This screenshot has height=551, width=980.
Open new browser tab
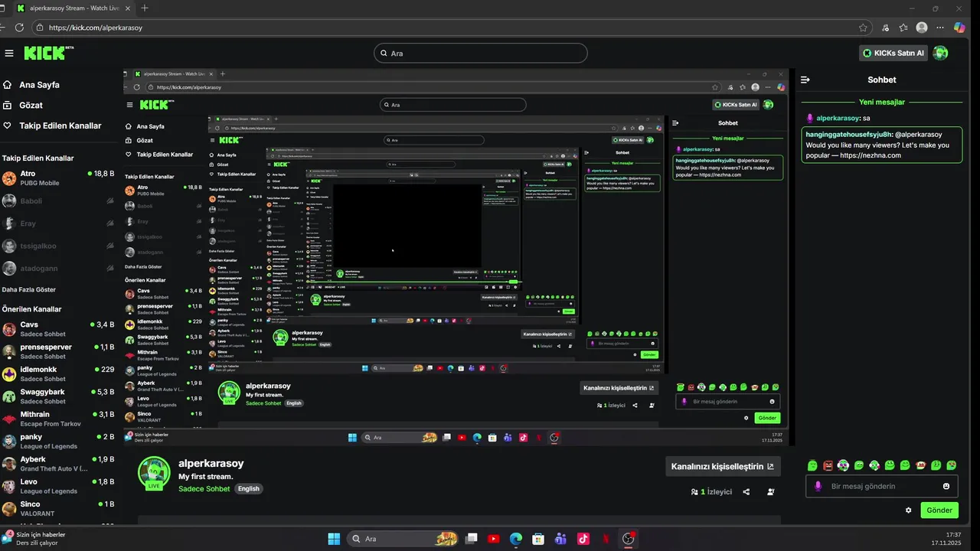[145, 8]
